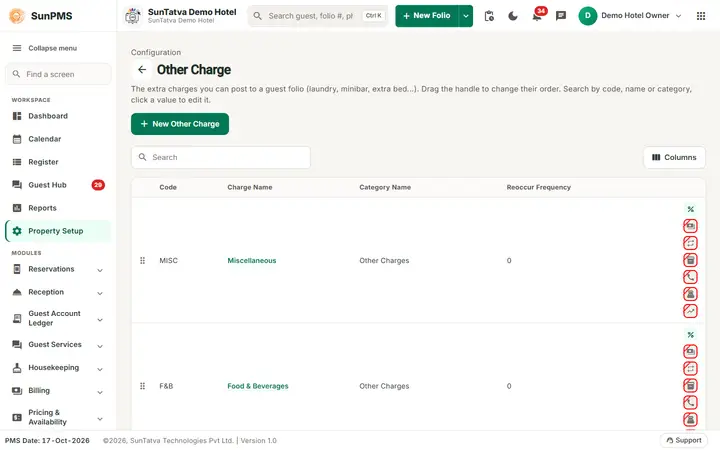Toggle the phone flag on Miscellaneous row
Image resolution: width=720 pixels, height=450 pixels.
(690, 276)
